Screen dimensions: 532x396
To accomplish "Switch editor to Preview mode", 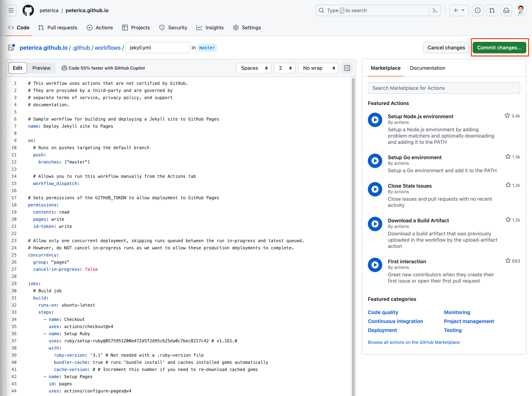I will click(x=41, y=68).
